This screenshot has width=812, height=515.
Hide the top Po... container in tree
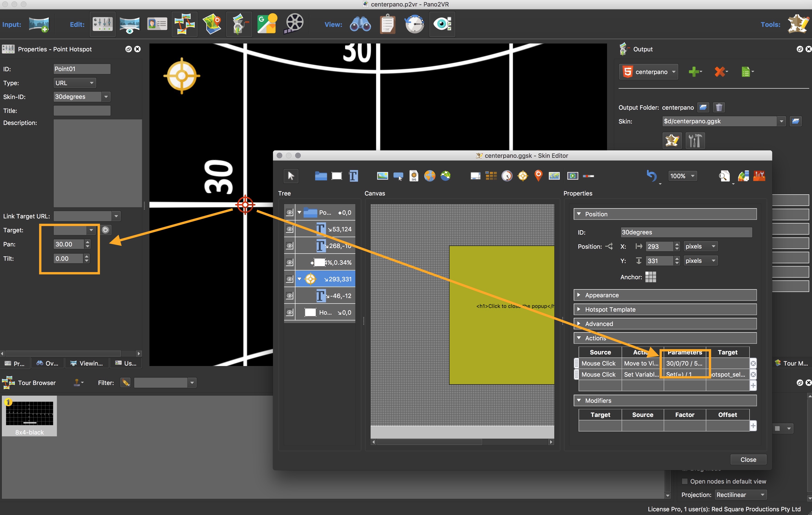pyautogui.click(x=290, y=212)
